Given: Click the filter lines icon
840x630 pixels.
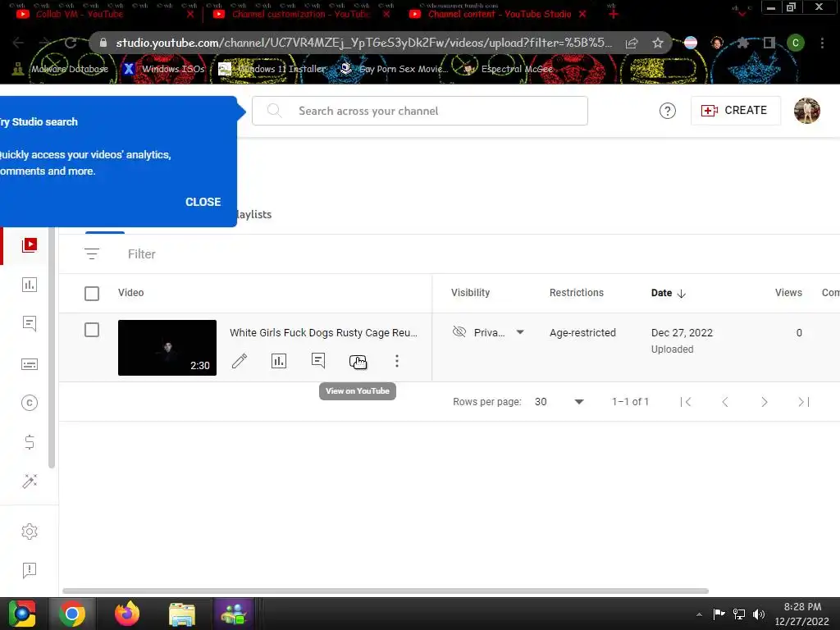Looking at the screenshot, I should point(92,254).
